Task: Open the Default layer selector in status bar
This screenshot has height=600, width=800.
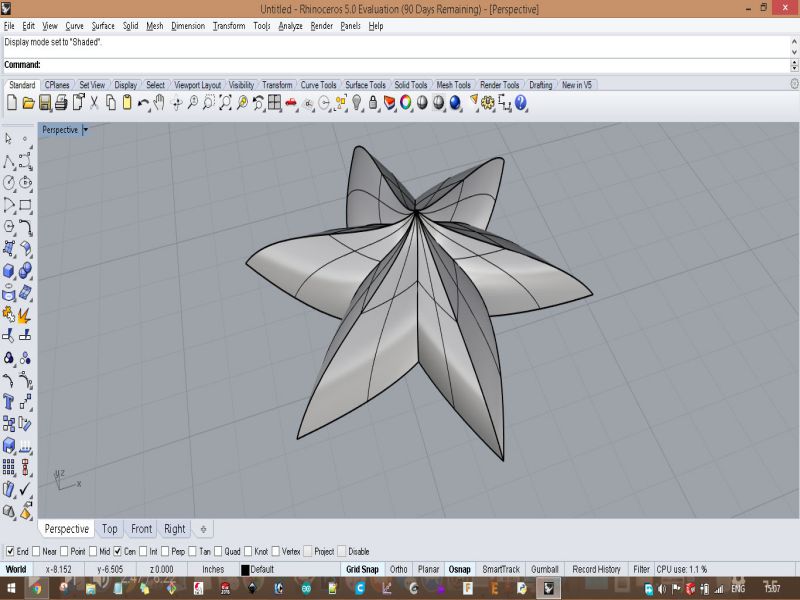Action: 289,569
